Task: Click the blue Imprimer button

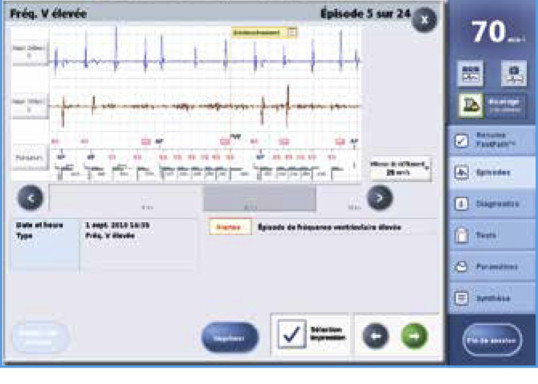Action: pyautogui.click(x=230, y=338)
